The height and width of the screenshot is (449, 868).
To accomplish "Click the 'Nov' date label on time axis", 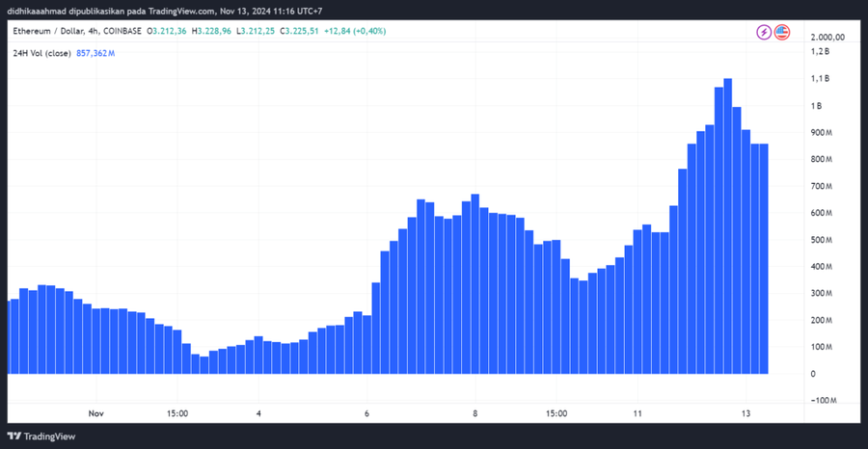I will (95, 413).
